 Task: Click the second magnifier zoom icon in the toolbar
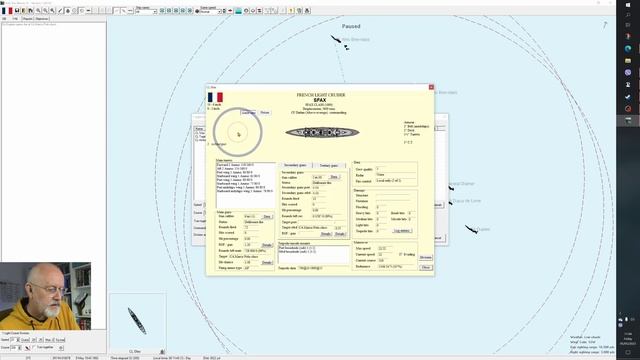[x=45, y=11]
